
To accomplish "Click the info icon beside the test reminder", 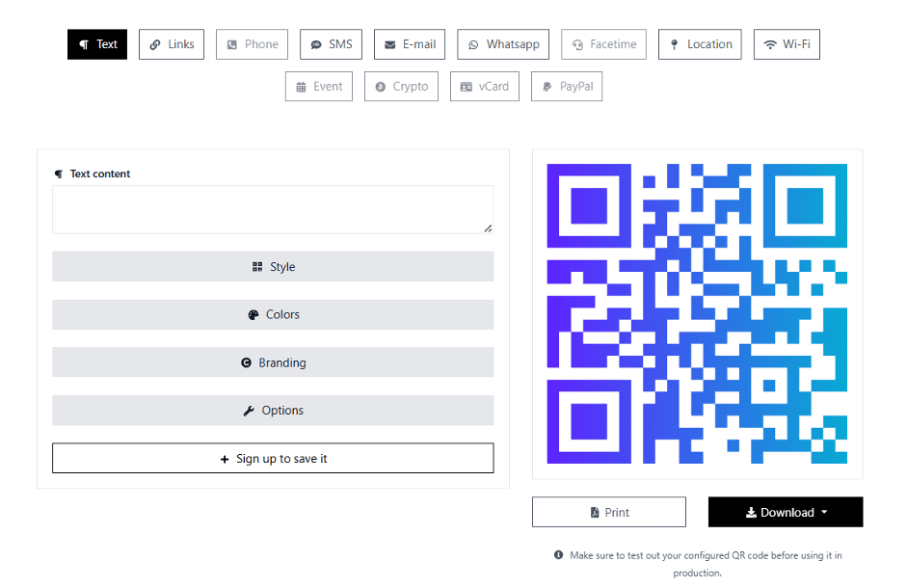I will (x=558, y=555).
